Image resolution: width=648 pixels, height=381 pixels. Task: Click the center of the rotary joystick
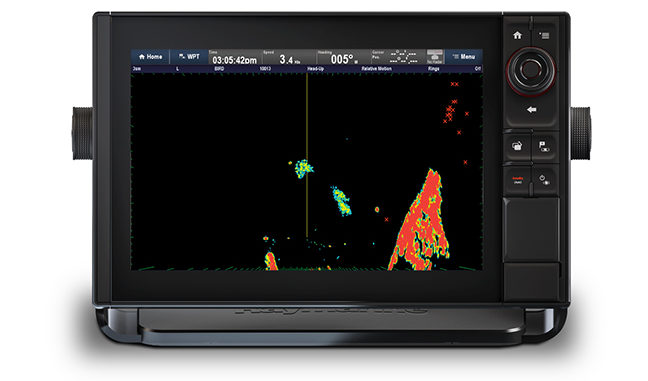(531, 70)
